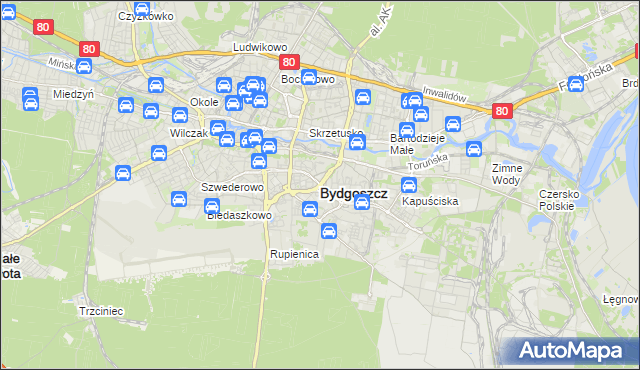
Task: Select the Trzciniec place label
Action: (101, 311)
